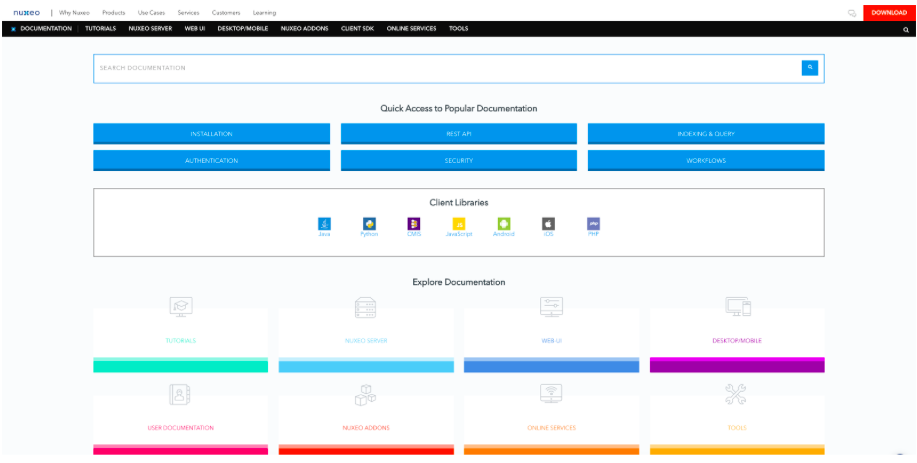Click the User Documentation book icon
This screenshot has height=463, width=917.
point(180,395)
